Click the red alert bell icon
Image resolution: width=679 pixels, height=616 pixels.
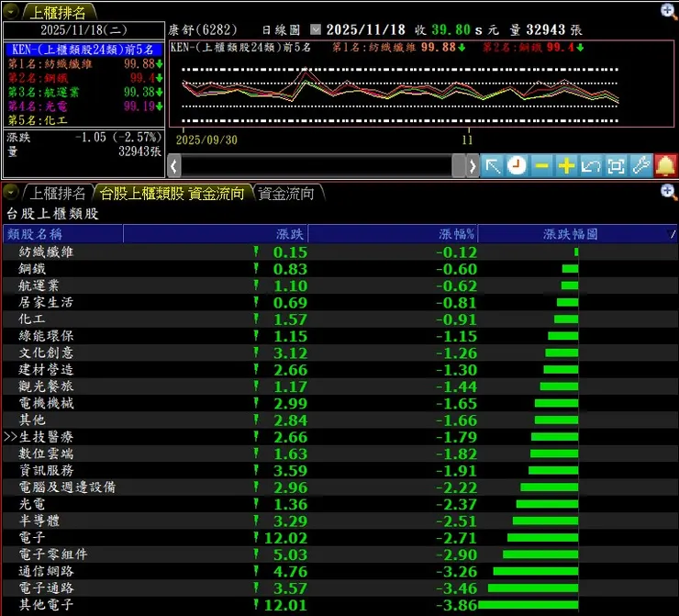(x=665, y=166)
